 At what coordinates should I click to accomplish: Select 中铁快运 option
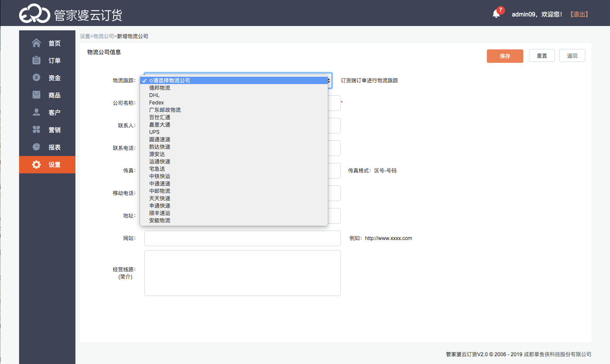(x=234, y=176)
